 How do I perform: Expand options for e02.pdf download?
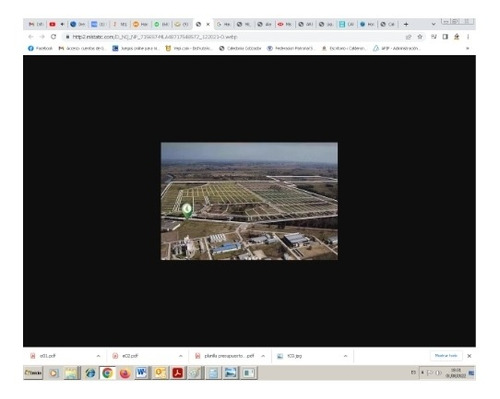click(x=181, y=356)
